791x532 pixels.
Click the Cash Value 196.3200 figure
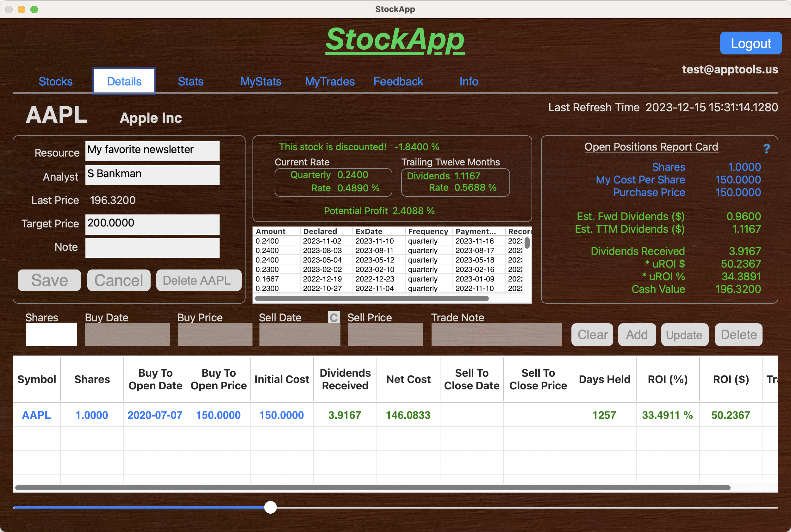pyautogui.click(x=738, y=289)
